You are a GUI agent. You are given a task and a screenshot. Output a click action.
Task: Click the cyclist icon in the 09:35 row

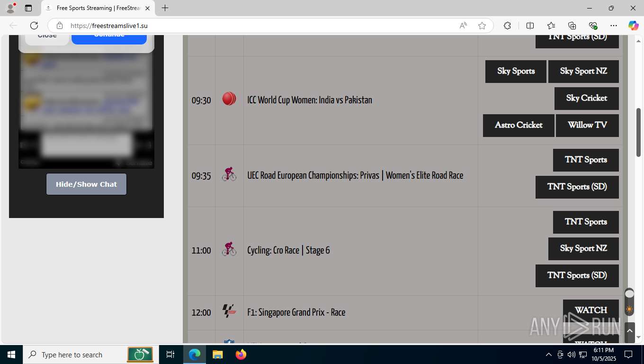pyautogui.click(x=229, y=174)
